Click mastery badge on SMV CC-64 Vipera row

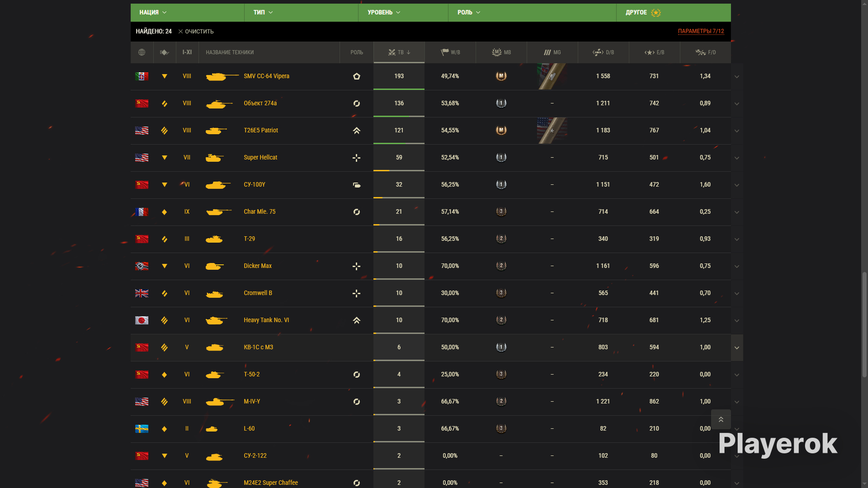[x=501, y=76]
